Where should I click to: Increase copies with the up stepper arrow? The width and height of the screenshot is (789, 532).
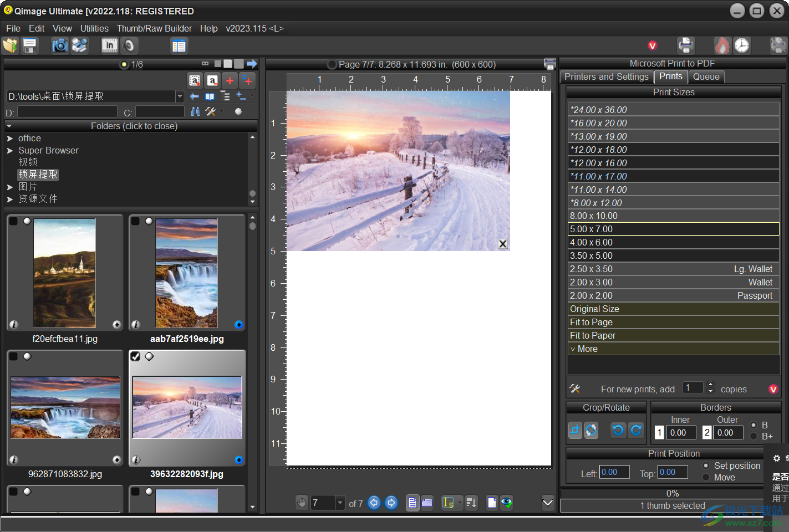[x=711, y=385]
